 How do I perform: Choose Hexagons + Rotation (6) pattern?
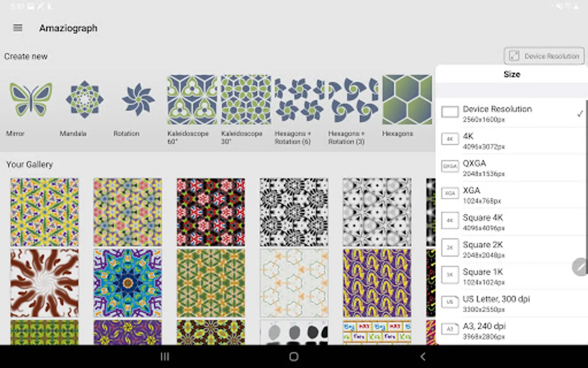[299, 100]
